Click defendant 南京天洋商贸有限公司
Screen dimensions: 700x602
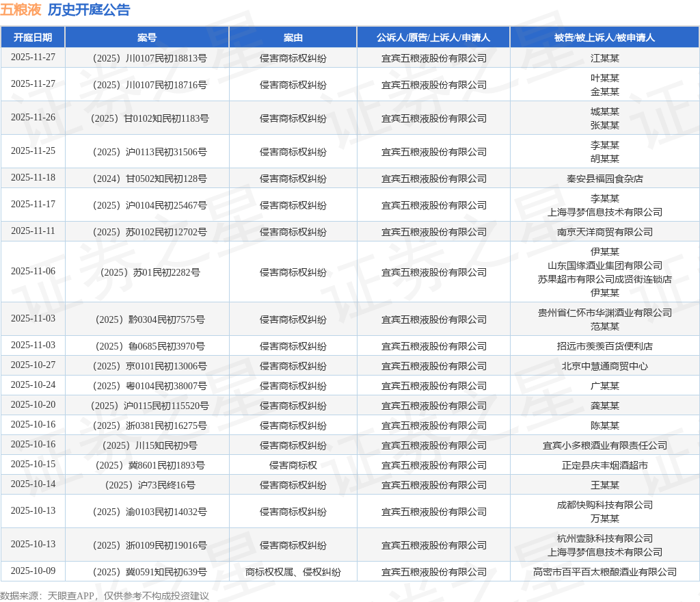[604, 232]
